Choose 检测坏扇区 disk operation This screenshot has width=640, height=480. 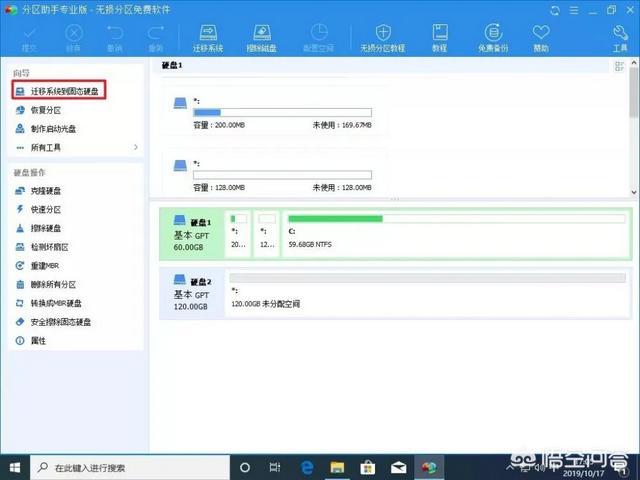50,247
